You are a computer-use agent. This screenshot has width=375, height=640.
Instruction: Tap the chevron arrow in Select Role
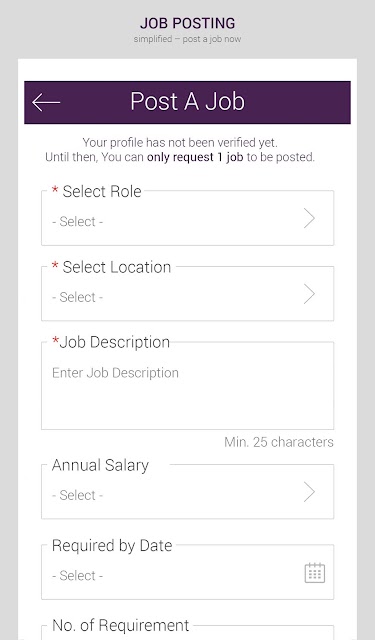pyautogui.click(x=309, y=218)
